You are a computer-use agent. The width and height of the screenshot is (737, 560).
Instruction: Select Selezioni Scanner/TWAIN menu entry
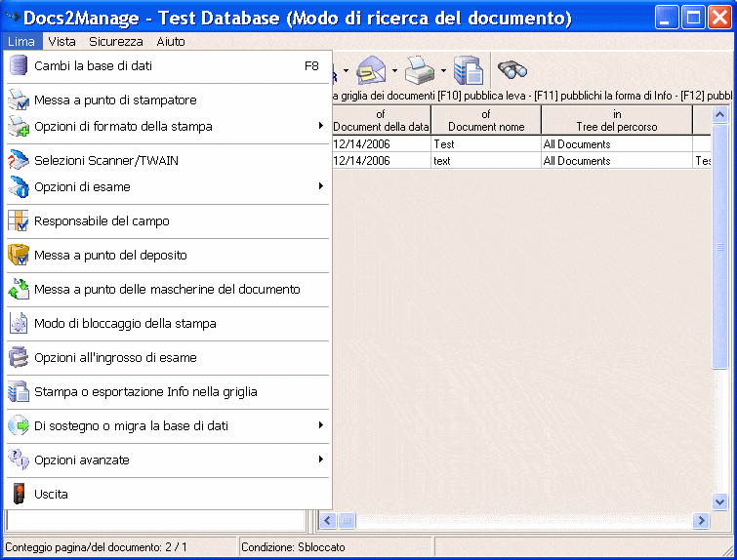click(x=167, y=160)
